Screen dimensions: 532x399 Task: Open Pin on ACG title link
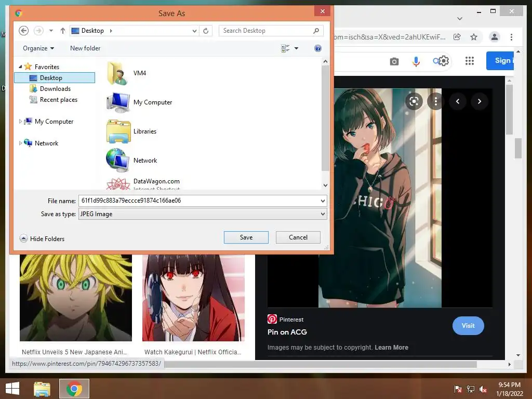pos(287,332)
